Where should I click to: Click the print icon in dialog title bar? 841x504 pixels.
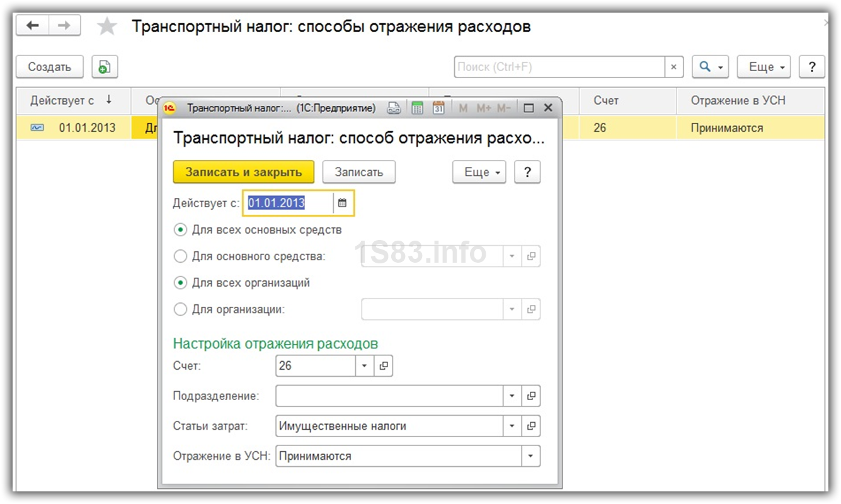(x=394, y=108)
